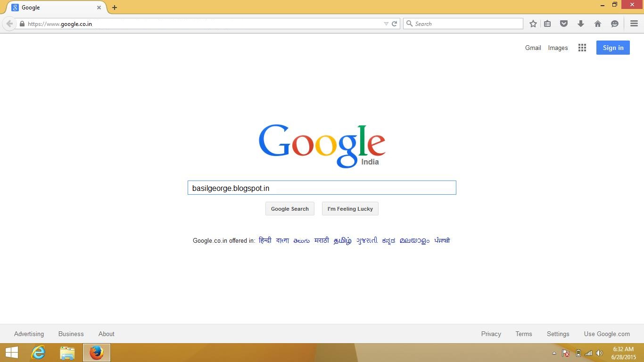Click the magnifier icon in search box

point(409,24)
